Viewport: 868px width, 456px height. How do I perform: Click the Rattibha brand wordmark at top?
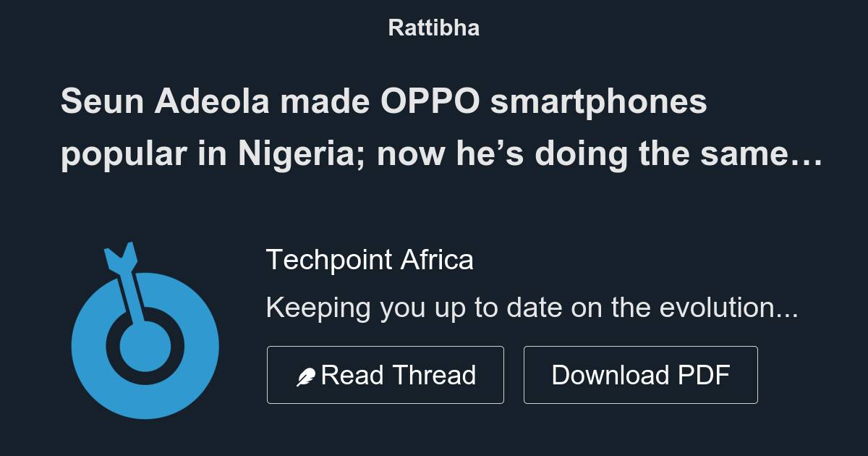click(433, 28)
